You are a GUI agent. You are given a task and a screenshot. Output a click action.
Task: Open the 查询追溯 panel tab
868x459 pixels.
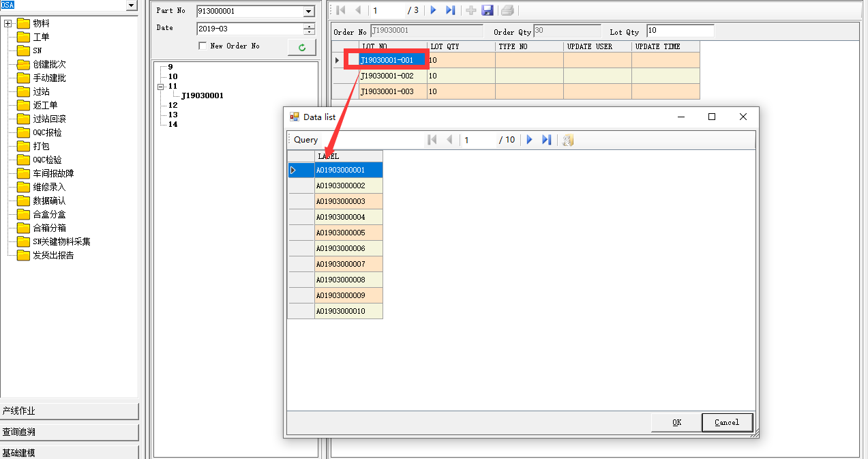(x=69, y=432)
